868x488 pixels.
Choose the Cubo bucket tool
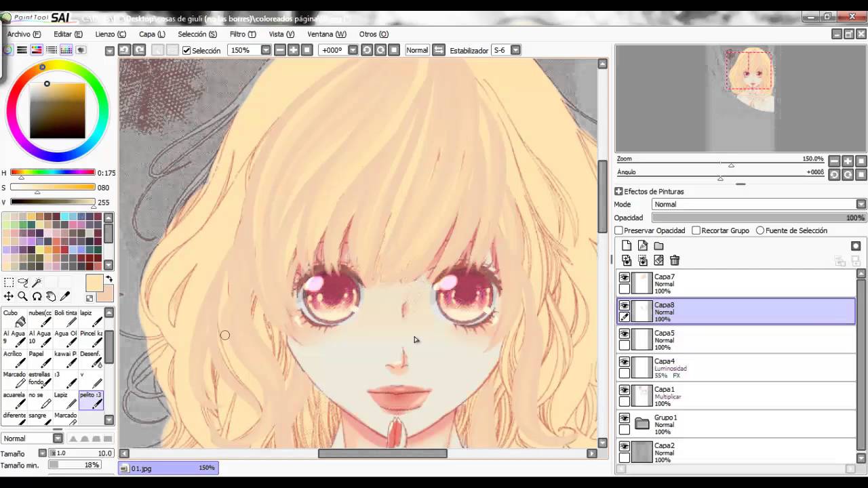click(15, 317)
